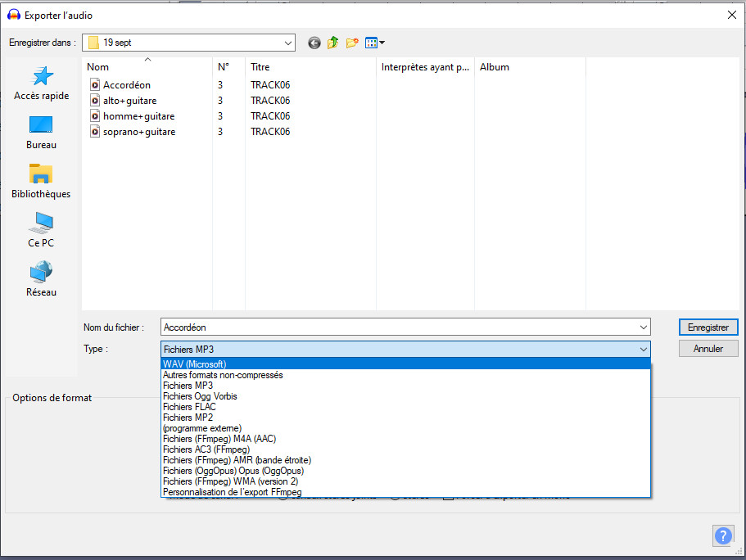Click track number 3 in alto+guitare row
The width and height of the screenshot is (746, 560).
(x=220, y=101)
